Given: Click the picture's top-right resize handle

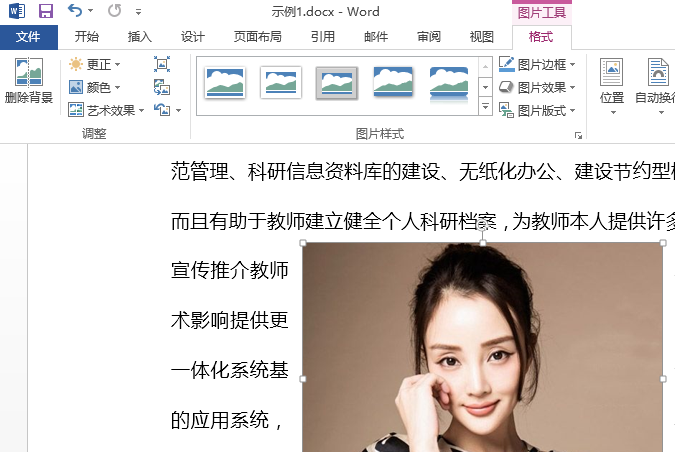Looking at the screenshot, I should (x=663, y=243).
